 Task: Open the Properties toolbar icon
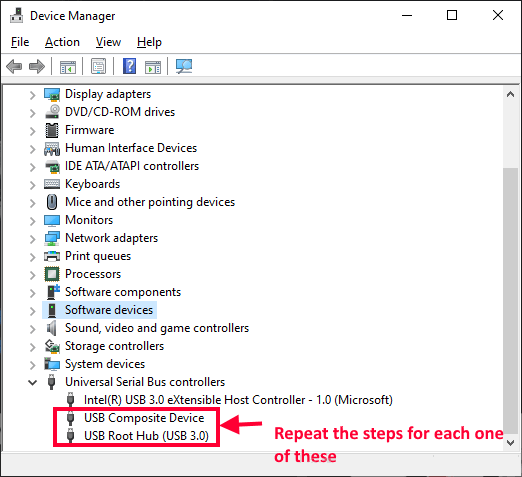coord(98,66)
